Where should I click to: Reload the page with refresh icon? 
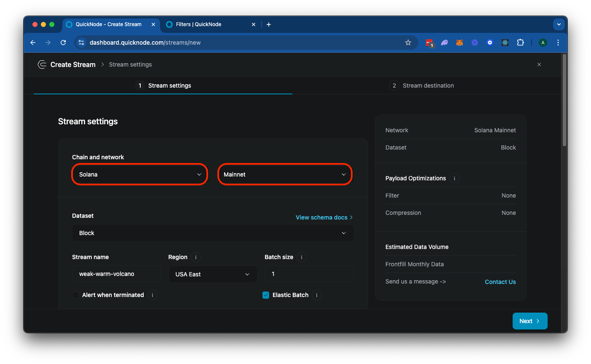[63, 43]
